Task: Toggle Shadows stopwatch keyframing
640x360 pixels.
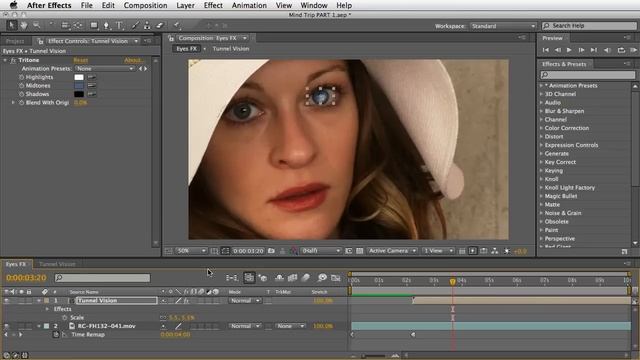Action: coord(21,94)
